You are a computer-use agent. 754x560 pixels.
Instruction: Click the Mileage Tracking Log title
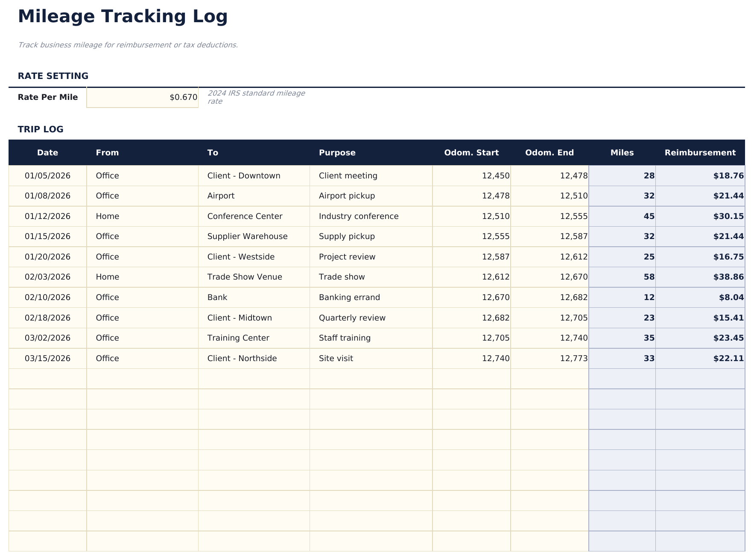point(123,17)
